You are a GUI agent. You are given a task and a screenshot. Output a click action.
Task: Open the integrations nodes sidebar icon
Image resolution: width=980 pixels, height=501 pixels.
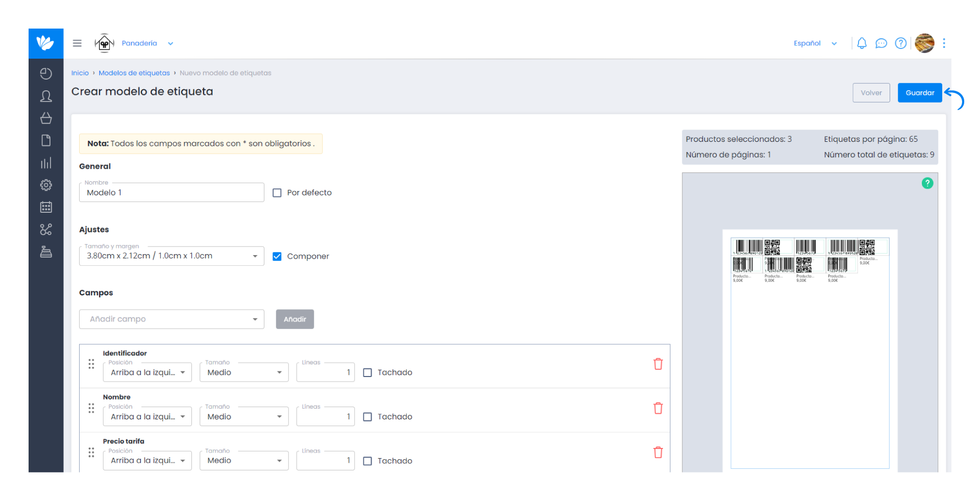tap(46, 230)
